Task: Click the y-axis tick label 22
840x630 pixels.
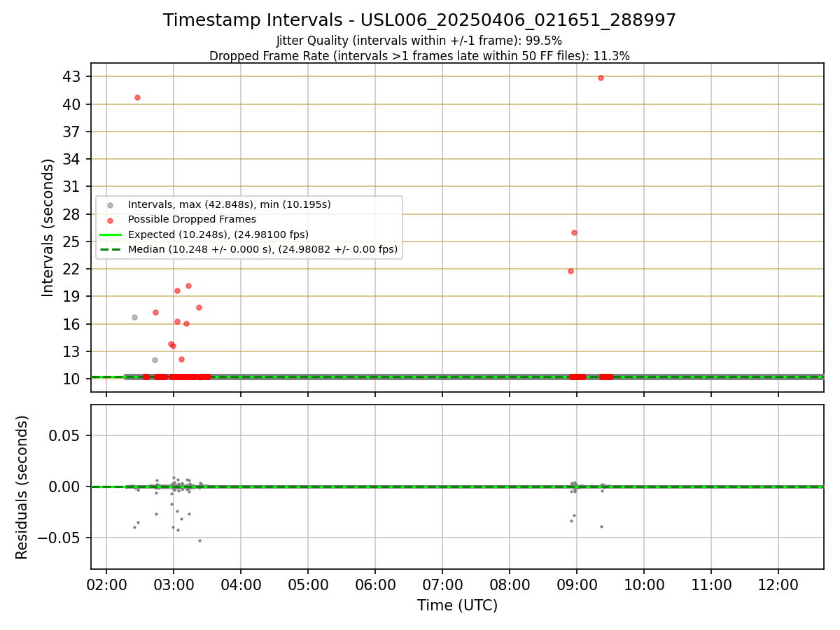Action: pos(73,269)
